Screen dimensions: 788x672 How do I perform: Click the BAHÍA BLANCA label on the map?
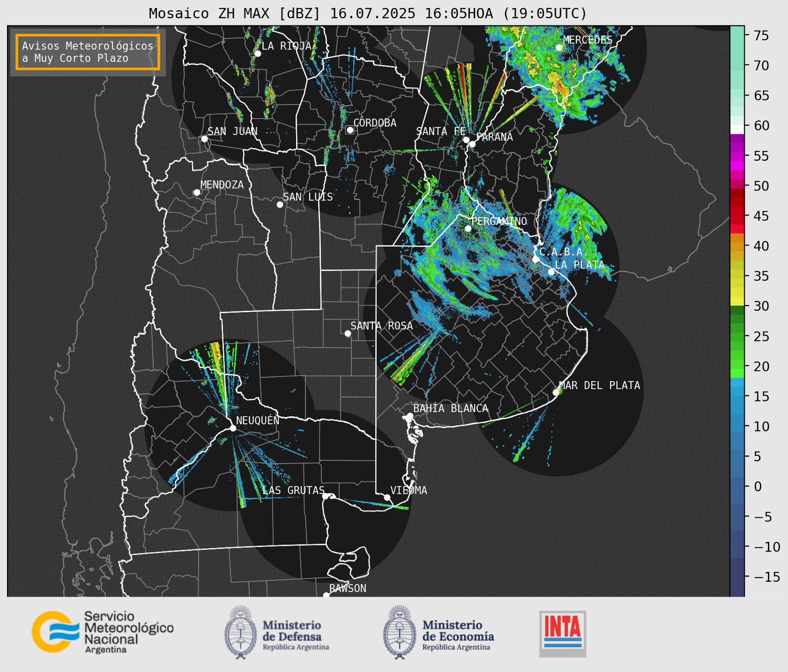click(451, 408)
